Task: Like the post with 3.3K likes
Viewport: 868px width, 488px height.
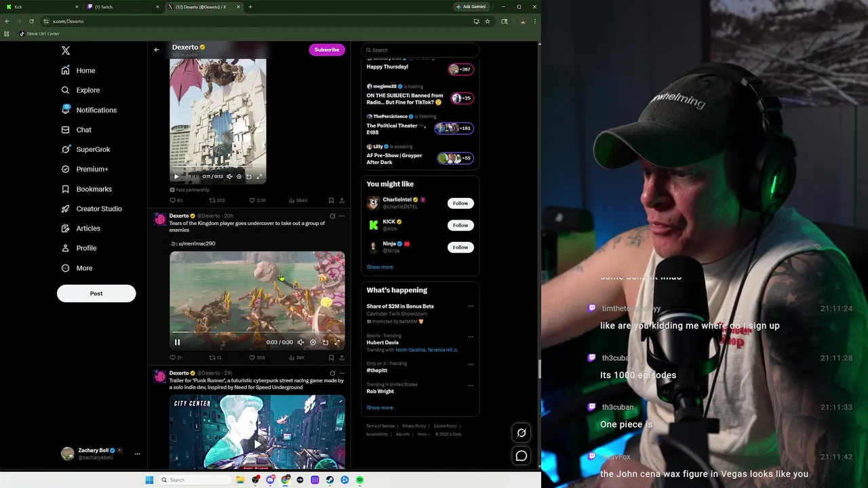Action: [x=257, y=200]
